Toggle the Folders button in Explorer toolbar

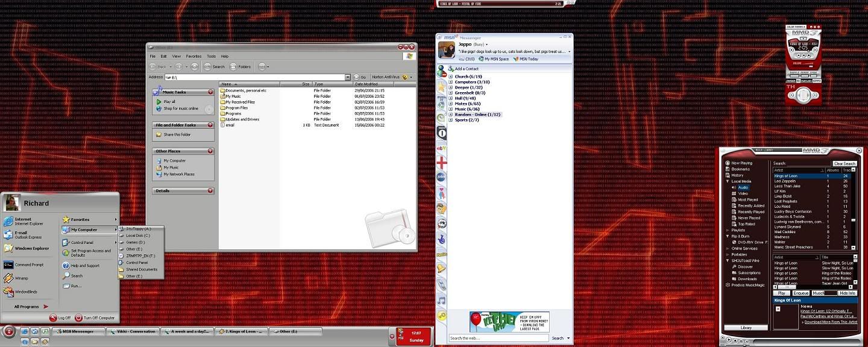241,66
